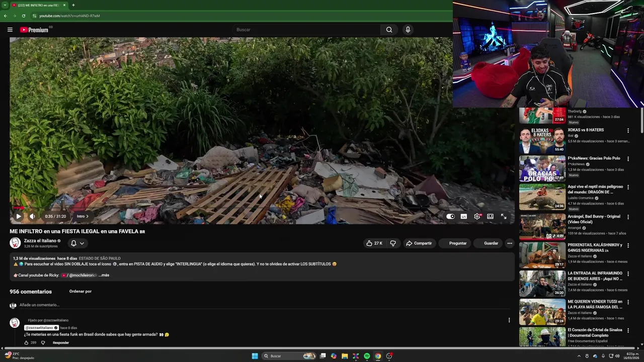This screenshot has height=362, width=644.
Task: Open menu for ME QUIEREN VENDER TU$SI video
Action: [x=628, y=302]
